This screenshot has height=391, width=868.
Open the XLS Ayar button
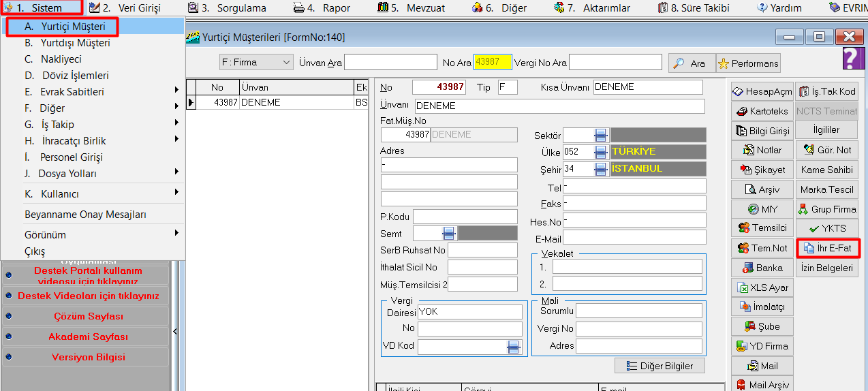coord(762,287)
